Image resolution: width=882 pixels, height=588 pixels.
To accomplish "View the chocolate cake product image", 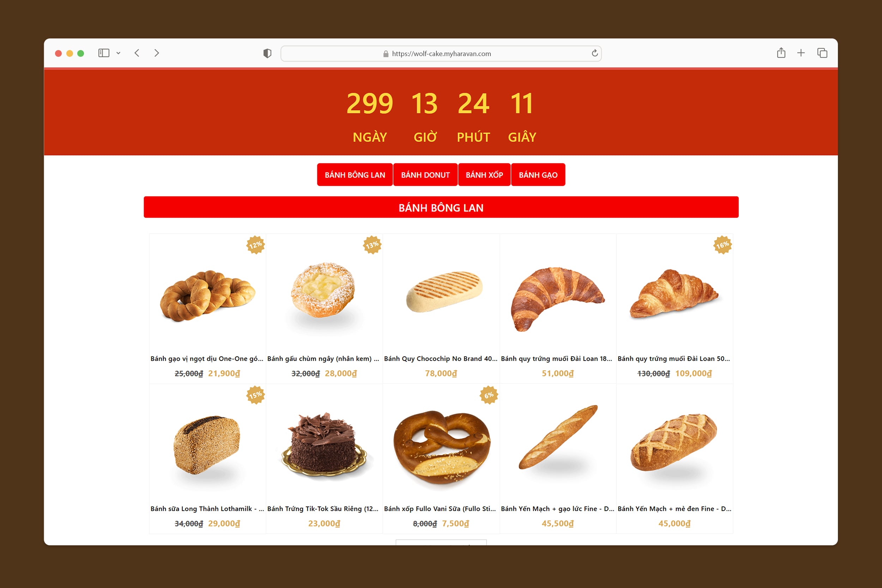I will (x=324, y=444).
